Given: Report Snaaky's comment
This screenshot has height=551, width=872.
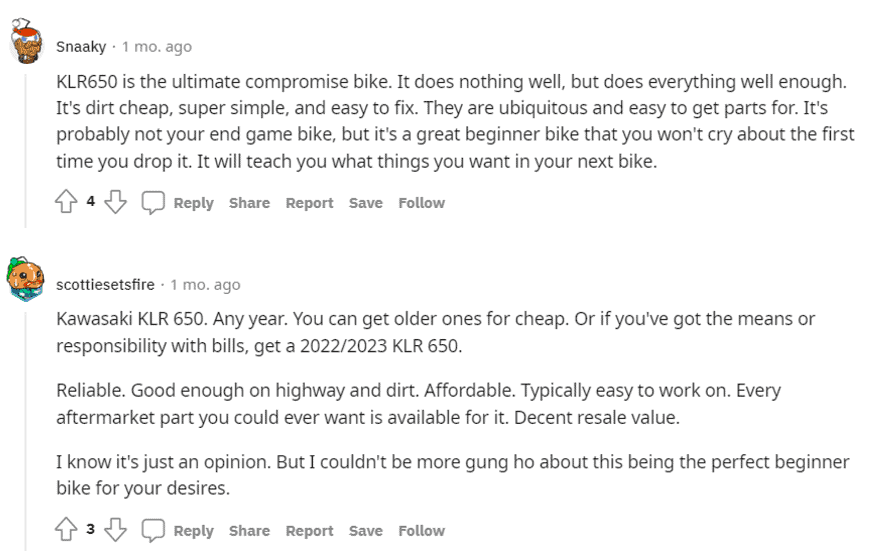Looking at the screenshot, I should 310,203.
